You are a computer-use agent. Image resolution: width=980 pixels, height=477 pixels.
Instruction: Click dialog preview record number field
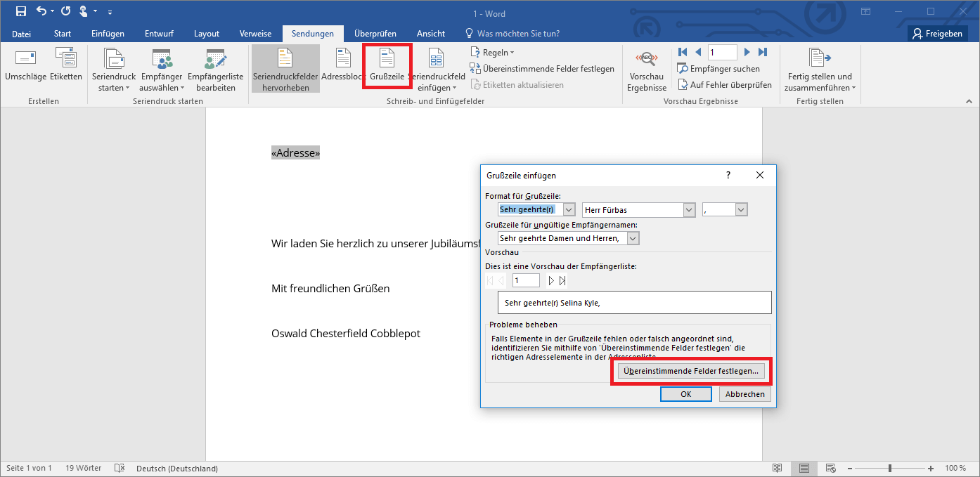(526, 280)
